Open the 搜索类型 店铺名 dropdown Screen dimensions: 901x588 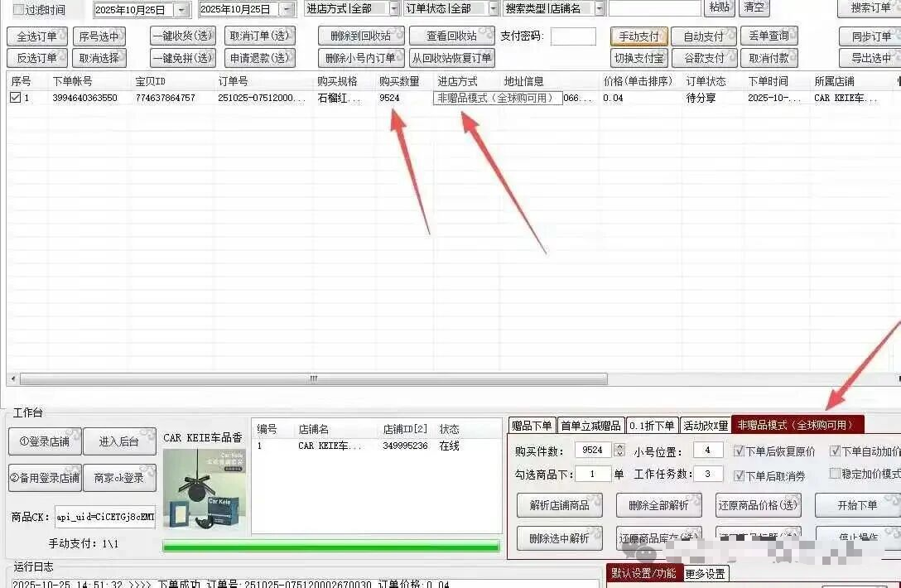click(x=600, y=9)
